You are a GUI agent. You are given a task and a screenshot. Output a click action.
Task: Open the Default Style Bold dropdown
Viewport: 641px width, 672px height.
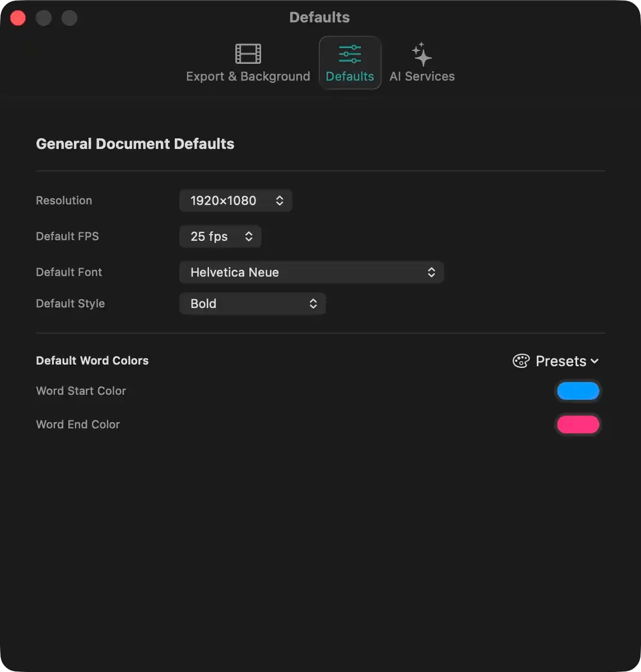253,304
